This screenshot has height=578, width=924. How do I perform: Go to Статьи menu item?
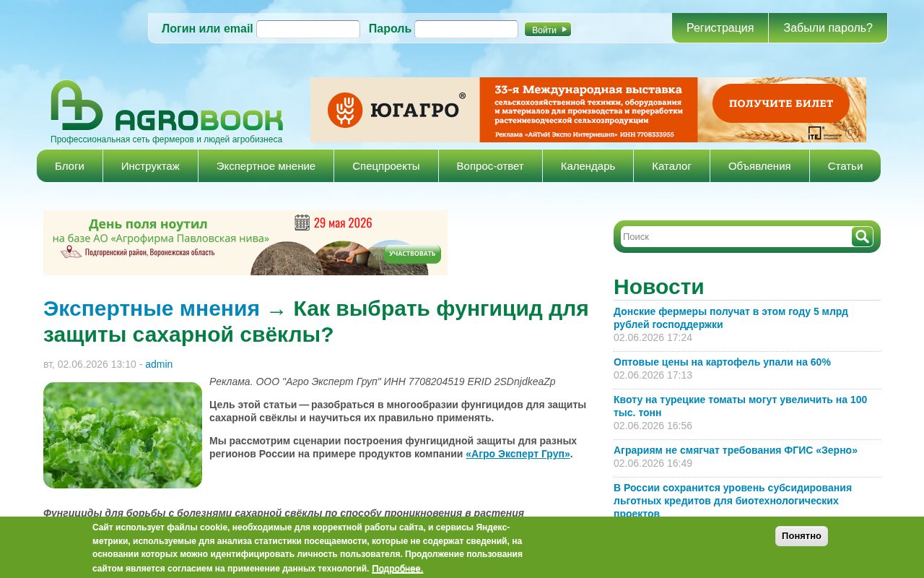[845, 166]
